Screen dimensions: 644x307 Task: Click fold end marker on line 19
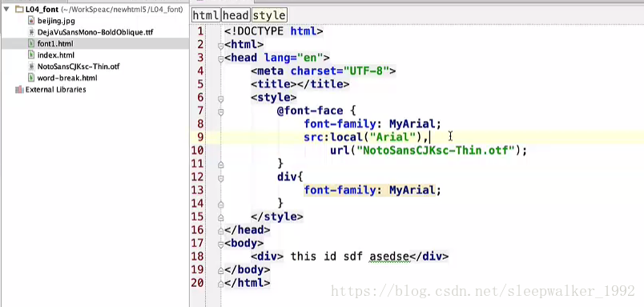pos(220,270)
